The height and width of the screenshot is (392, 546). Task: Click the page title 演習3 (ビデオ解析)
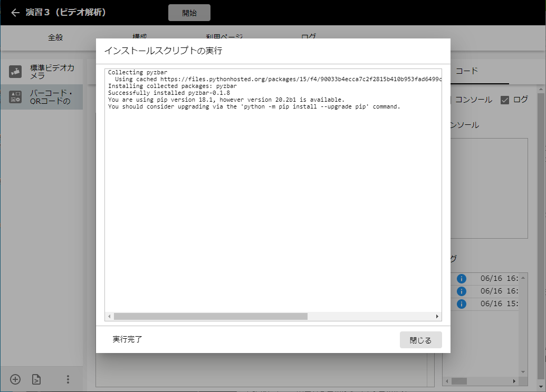(x=66, y=13)
